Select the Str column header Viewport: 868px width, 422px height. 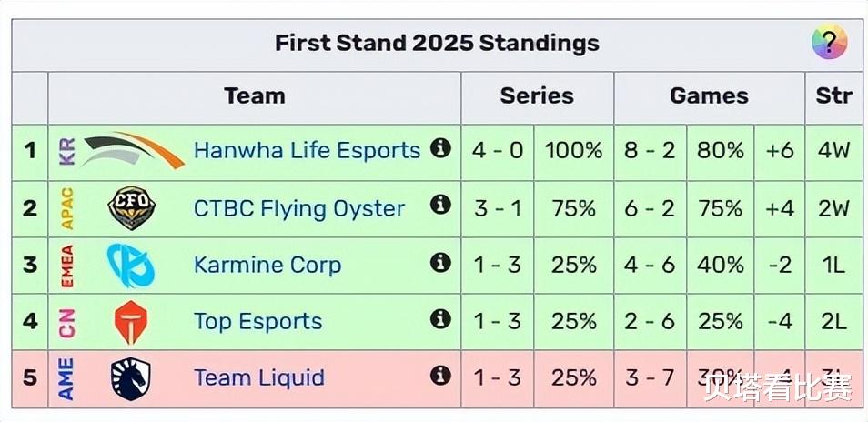click(833, 96)
